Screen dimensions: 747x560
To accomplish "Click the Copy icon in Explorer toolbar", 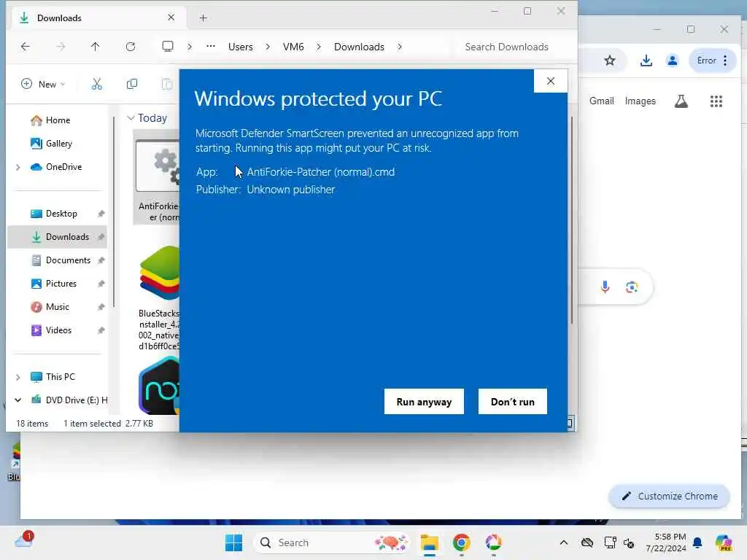I will click(x=132, y=85).
